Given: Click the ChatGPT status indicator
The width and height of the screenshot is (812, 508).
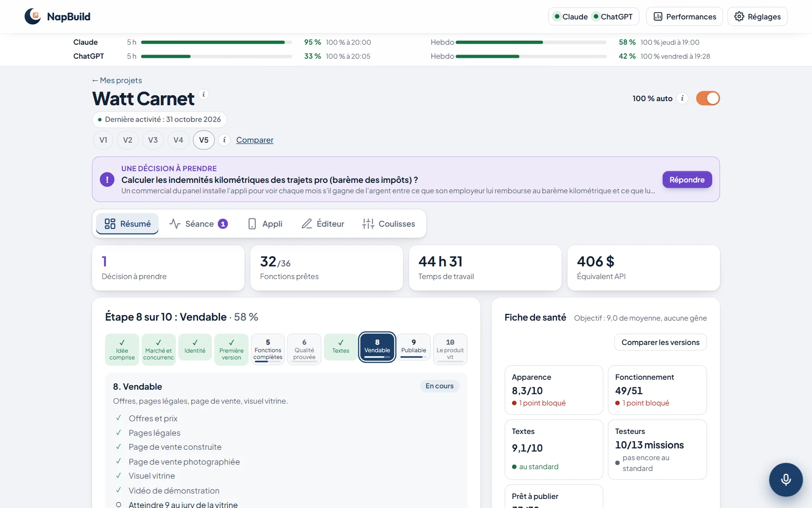Looking at the screenshot, I should coord(613,17).
